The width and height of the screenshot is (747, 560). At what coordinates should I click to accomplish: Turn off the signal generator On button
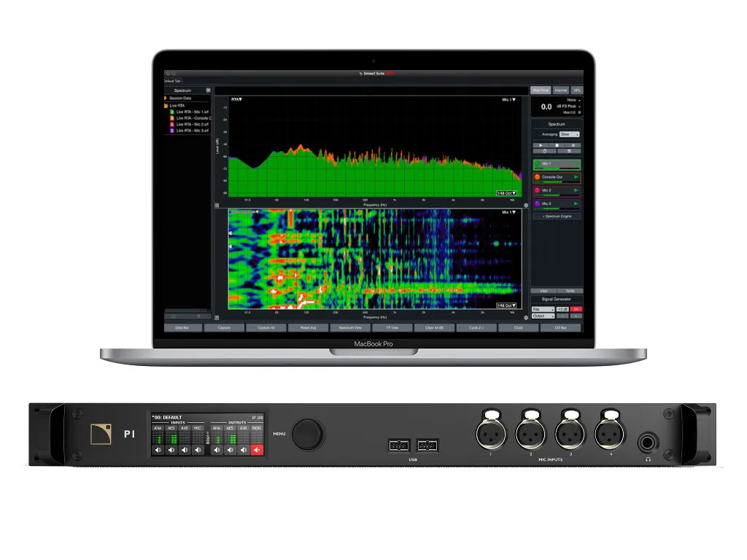[x=576, y=309]
